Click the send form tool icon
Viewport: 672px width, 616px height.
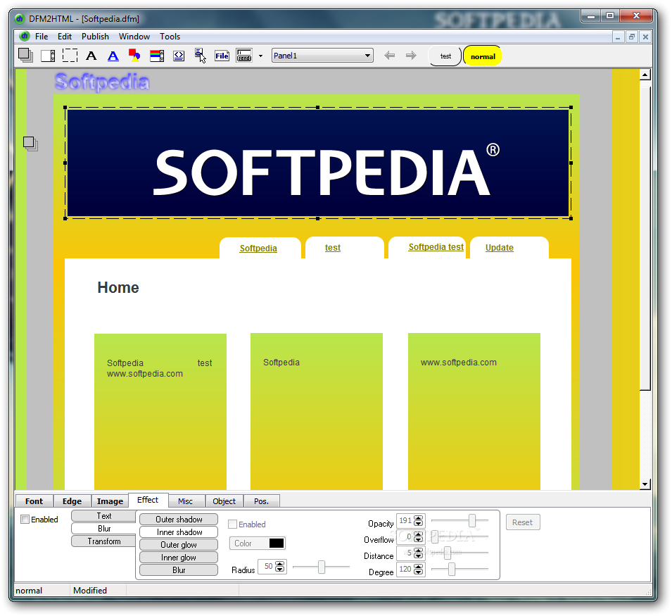(x=244, y=56)
